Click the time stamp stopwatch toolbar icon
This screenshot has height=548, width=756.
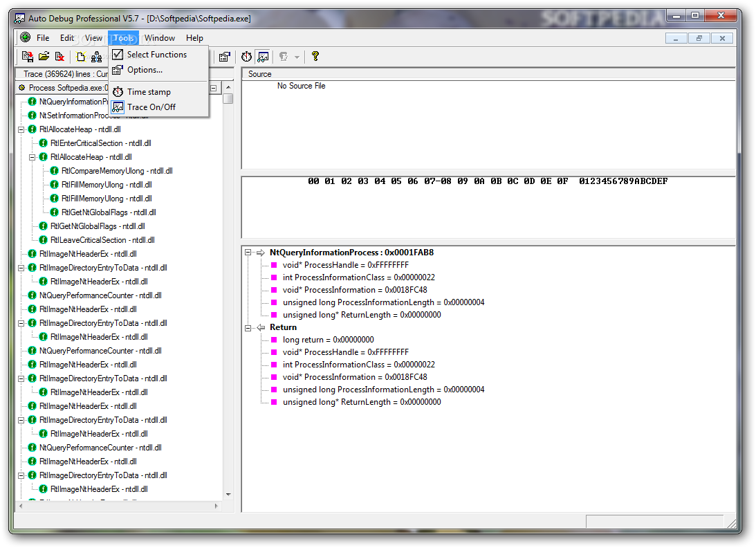(x=246, y=57)
